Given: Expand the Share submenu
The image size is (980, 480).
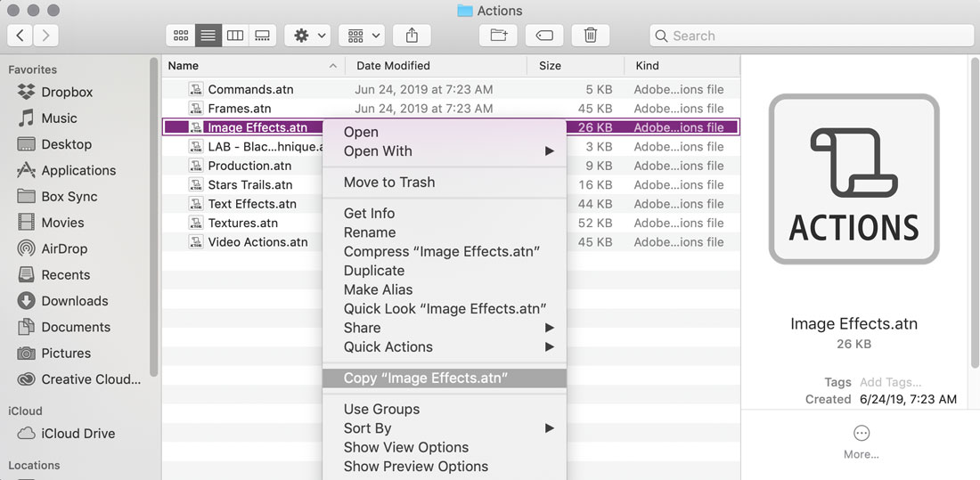Looking at the screenshot, I should tap(445, 328).
